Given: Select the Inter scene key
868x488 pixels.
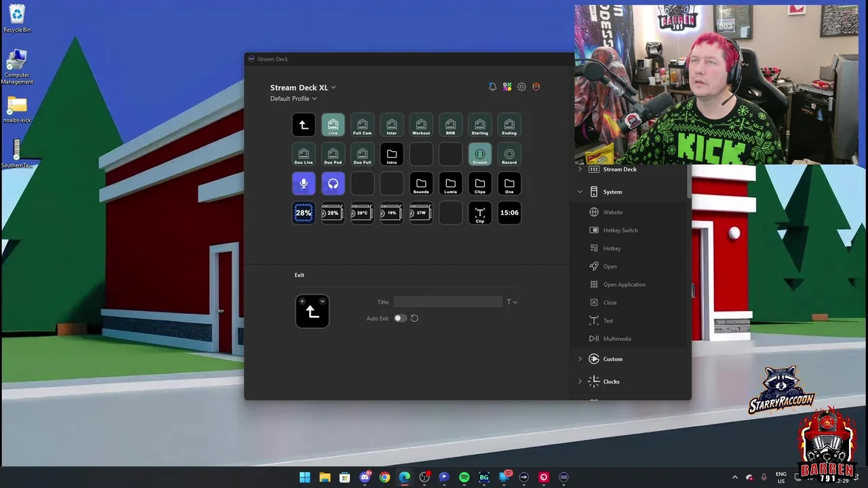Looking at the screenshot, I should pos(392,125).
